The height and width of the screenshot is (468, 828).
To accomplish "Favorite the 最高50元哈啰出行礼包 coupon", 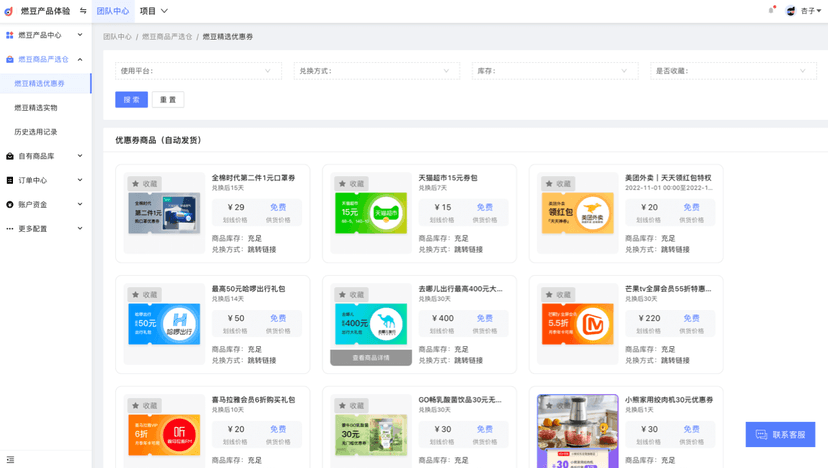I will click(x=145, y=295).
